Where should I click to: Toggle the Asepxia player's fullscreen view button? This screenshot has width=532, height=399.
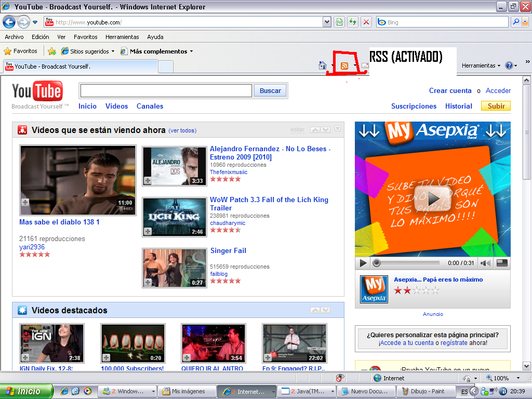[x=502, y=263]
